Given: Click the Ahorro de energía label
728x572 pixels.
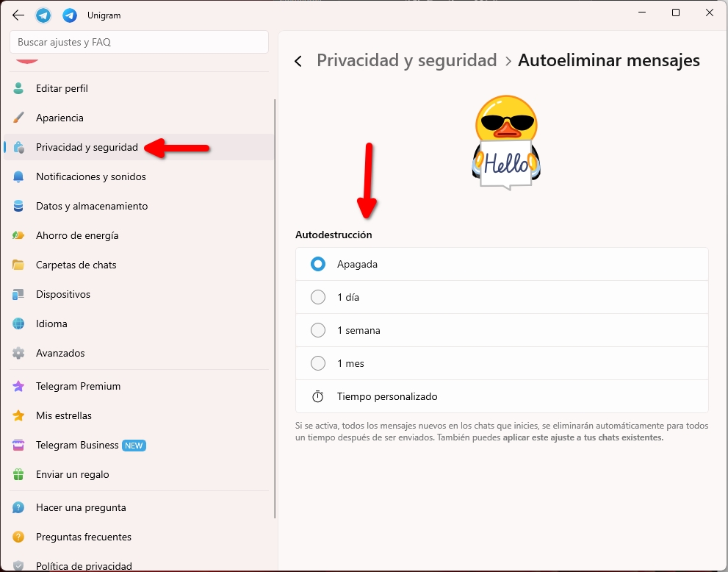Looking at the screenshot, I should 77,235.
